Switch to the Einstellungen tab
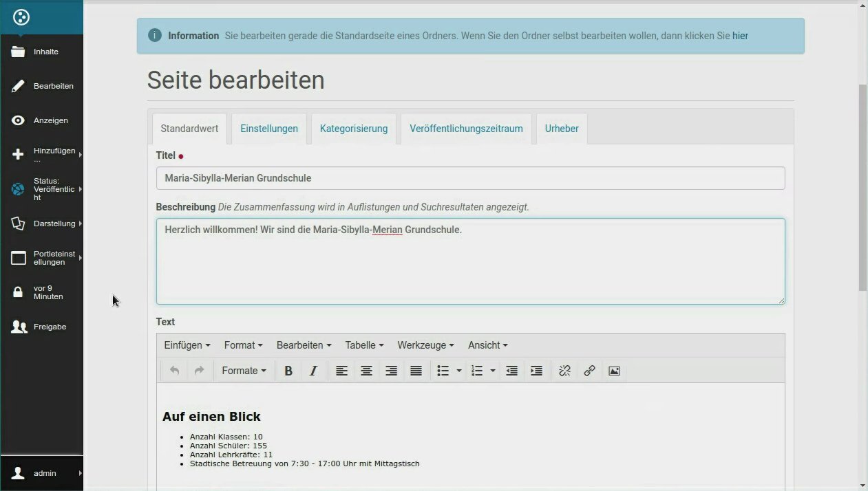 [269, 129]
